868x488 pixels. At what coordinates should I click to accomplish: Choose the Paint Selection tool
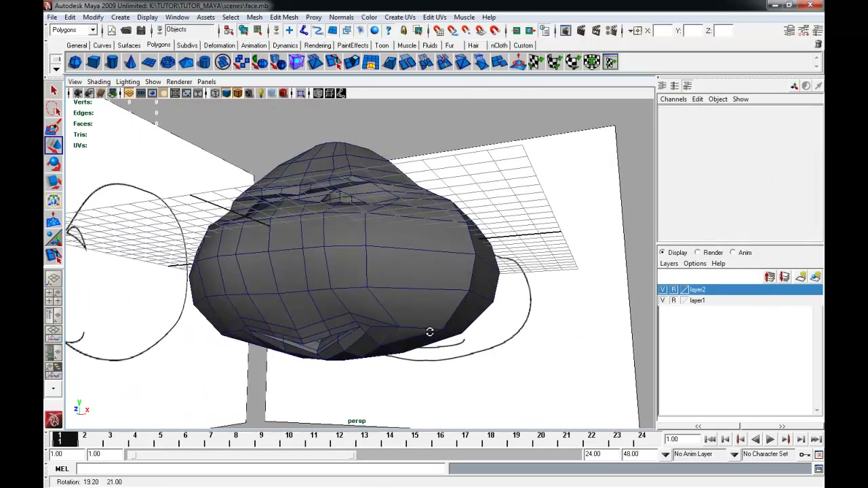[x=54, y=127]
